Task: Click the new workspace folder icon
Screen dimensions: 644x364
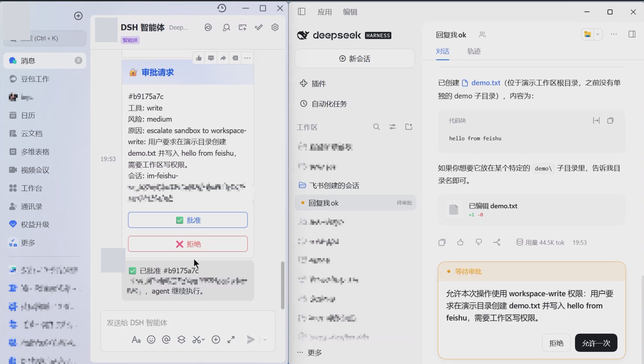Action: [x=409, y=127]
